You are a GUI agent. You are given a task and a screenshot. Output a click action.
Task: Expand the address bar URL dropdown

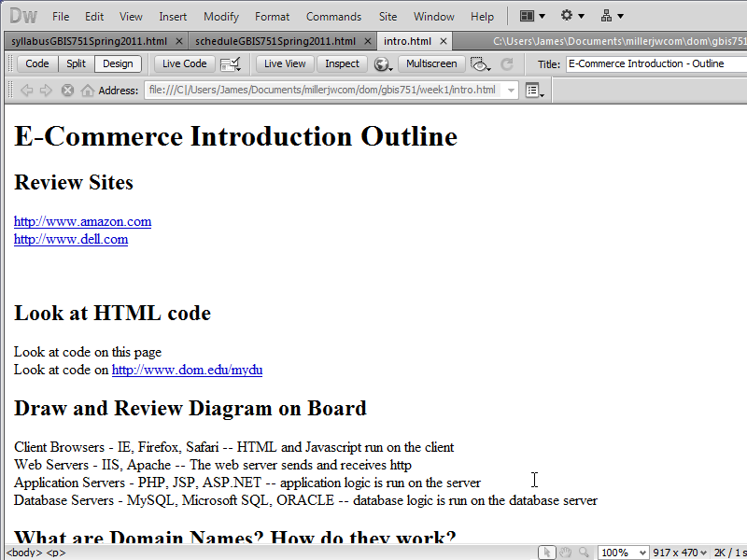pos(511,91)
